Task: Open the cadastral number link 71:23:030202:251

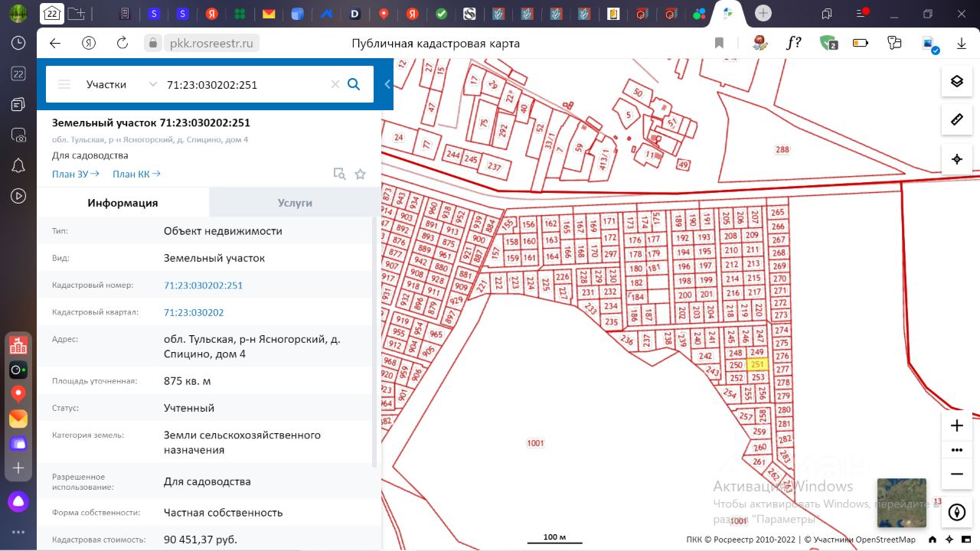Action: 203,285
